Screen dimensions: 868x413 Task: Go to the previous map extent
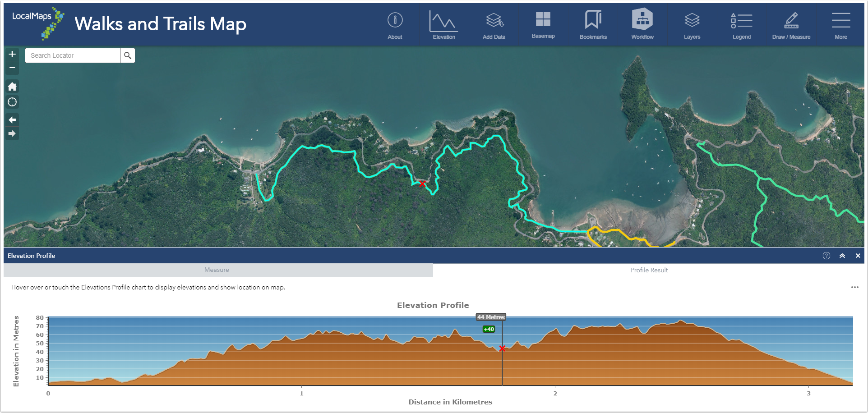click(12, 120)
